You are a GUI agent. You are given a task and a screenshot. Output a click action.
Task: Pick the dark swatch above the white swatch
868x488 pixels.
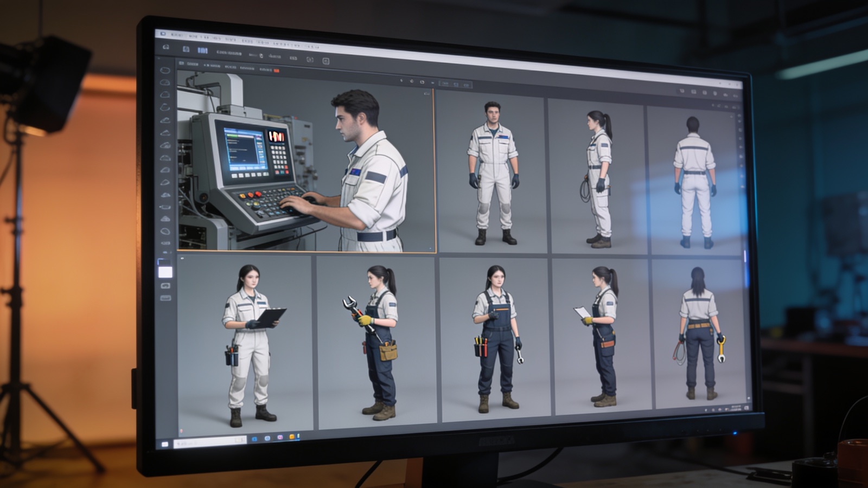(x=164, y=262)
